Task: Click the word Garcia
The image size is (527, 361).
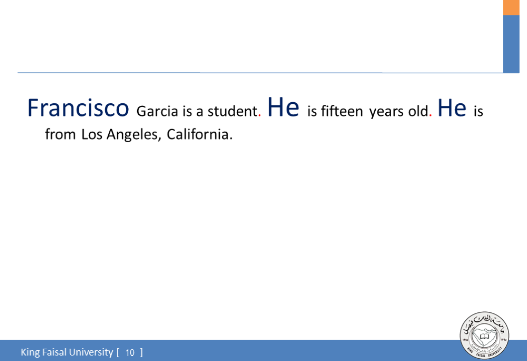Action: point(157,111)
